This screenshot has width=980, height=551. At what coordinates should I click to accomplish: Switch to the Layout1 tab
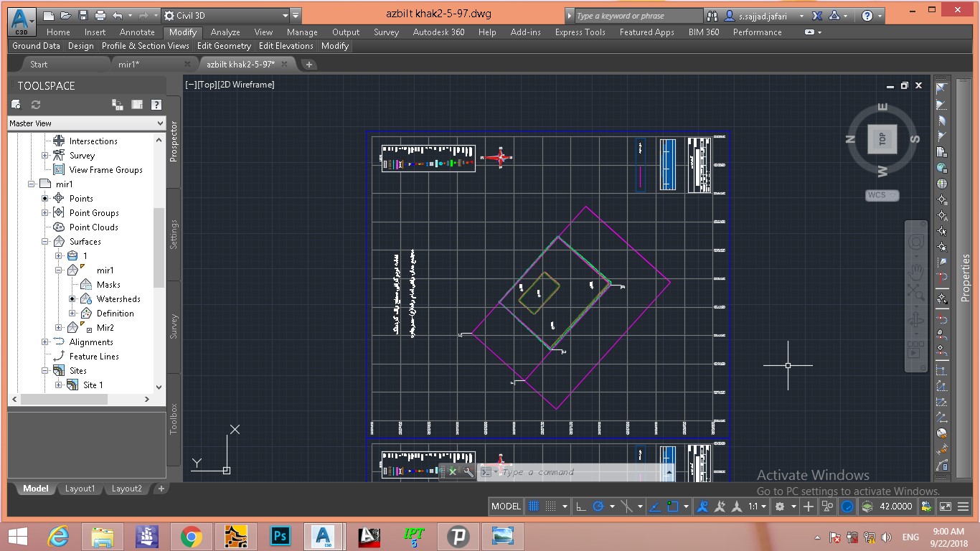point(80,489)
